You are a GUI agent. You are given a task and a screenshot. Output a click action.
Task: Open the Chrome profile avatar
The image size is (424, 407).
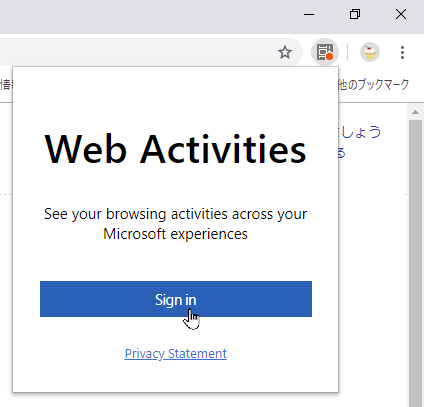[x=370, y=52]
